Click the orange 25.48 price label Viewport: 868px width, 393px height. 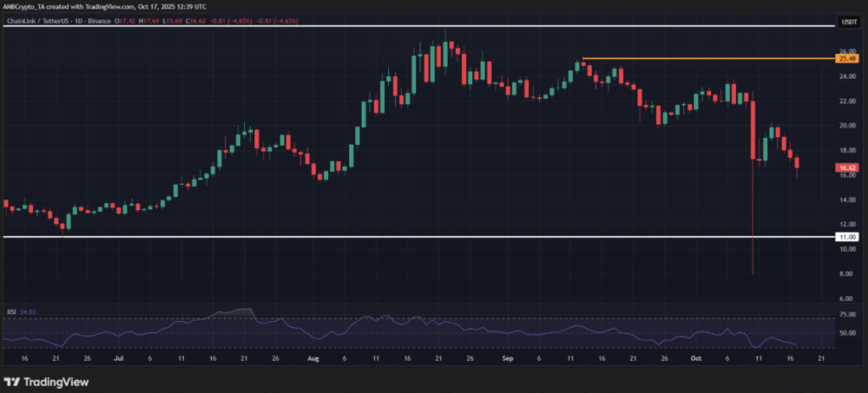click(846, 58)
